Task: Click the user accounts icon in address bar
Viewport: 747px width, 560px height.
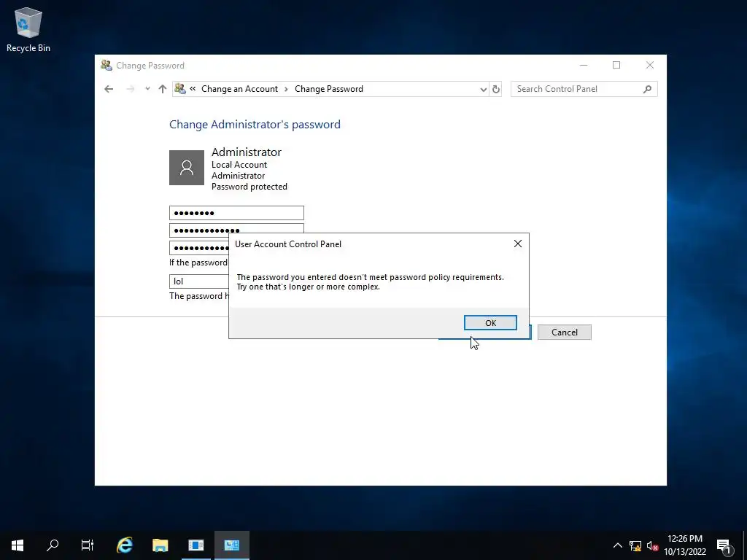Action: point(180,88)
